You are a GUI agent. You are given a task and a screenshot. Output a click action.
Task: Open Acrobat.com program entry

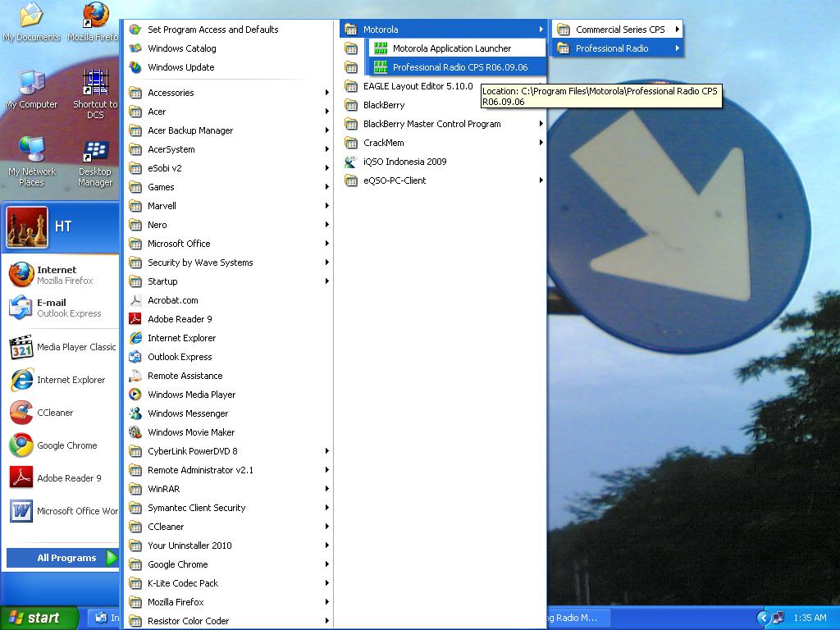pos(229,300)
